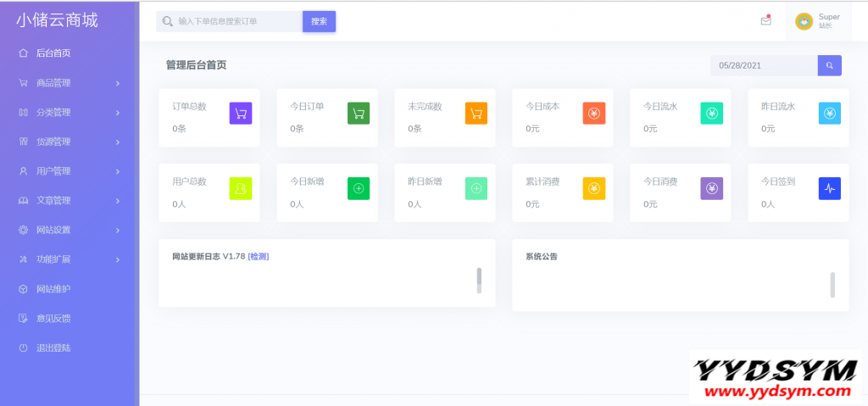868x406 pixels.
Task: Click the 网站更新日志 panel scrollbar
Action: click(479, 281)
